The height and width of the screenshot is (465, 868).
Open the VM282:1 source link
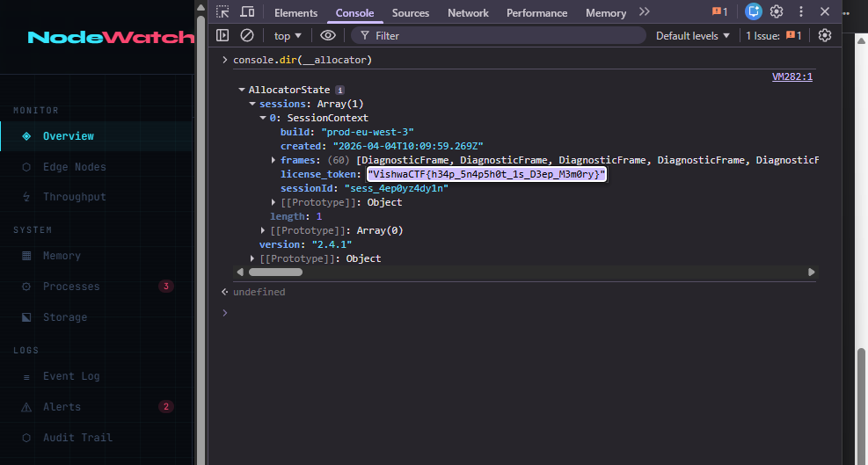click(x=791, y=76)
